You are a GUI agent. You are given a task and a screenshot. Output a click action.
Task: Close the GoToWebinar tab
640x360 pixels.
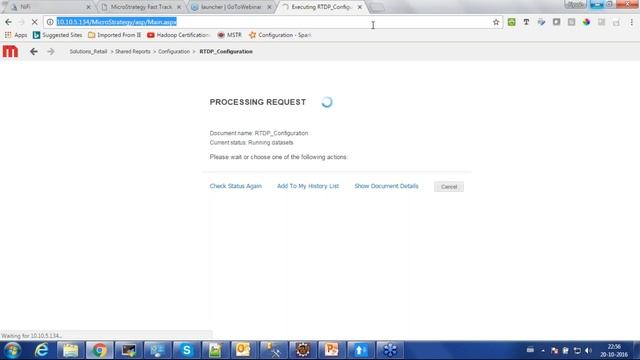(269, 7)
